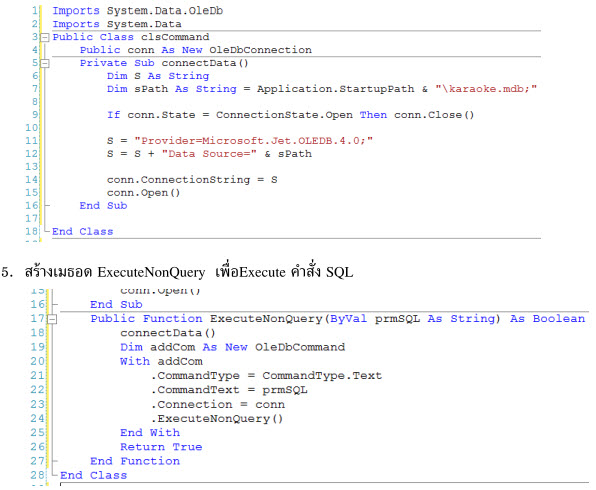This screenshot has height=490, width=596.
Task: Click '.CommandType = CommandType.Text' line
Action: pos(266,376)
